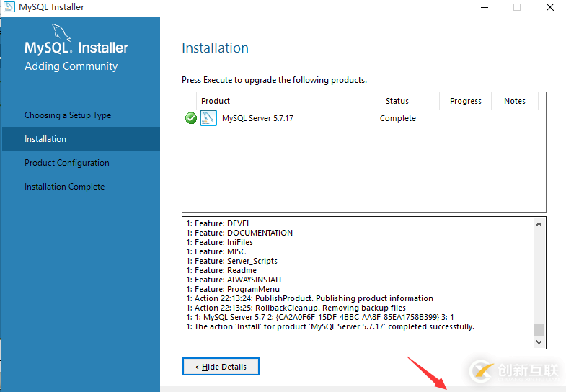Screen dimensions: 566x392
Task: Click the MySQL Installer title bar icon
Action: 9,7
